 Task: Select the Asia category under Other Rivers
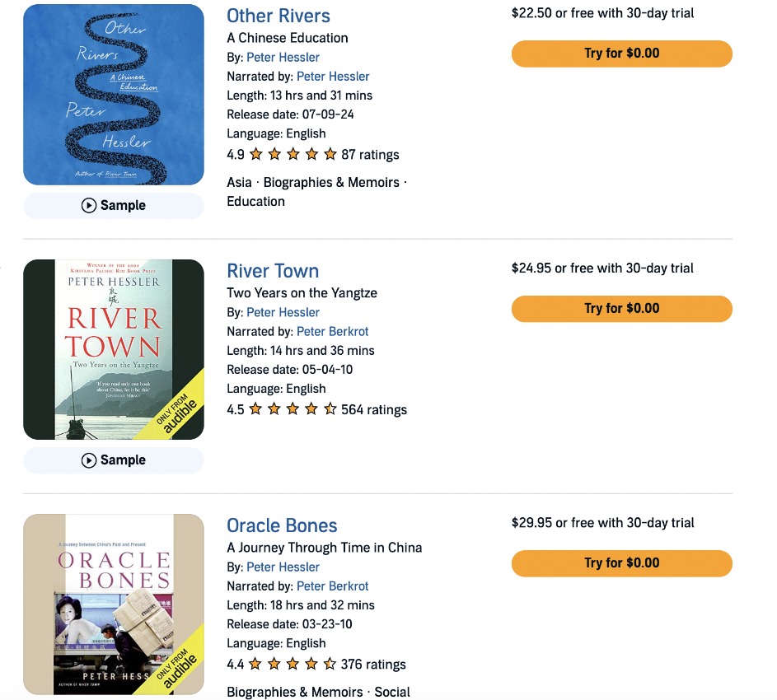click(239, 182)
